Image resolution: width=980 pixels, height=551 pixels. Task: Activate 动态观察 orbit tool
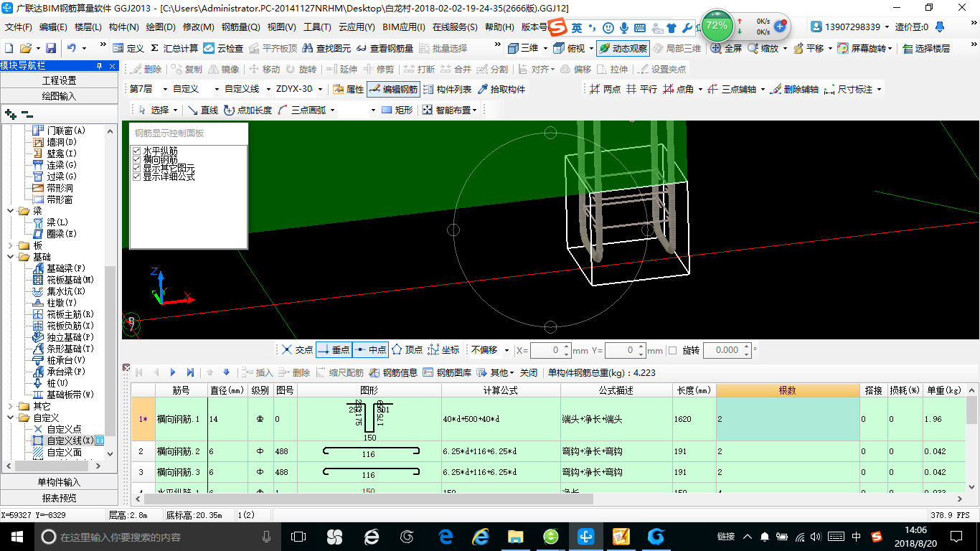point(623,48)
